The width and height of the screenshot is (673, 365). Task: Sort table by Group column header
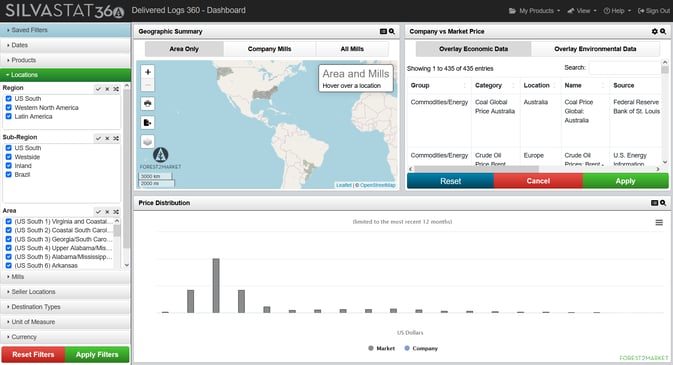pos(438,85)
